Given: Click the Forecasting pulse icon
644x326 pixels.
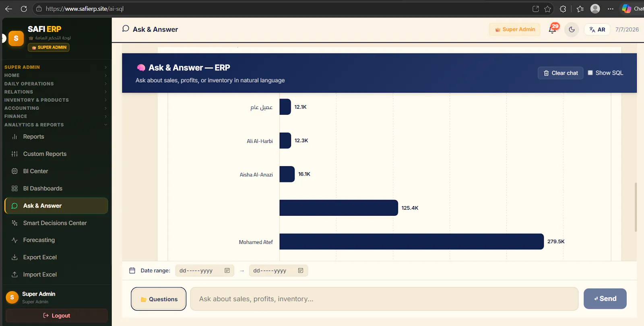Looking at the screenshot, I should tap(14, 240).
